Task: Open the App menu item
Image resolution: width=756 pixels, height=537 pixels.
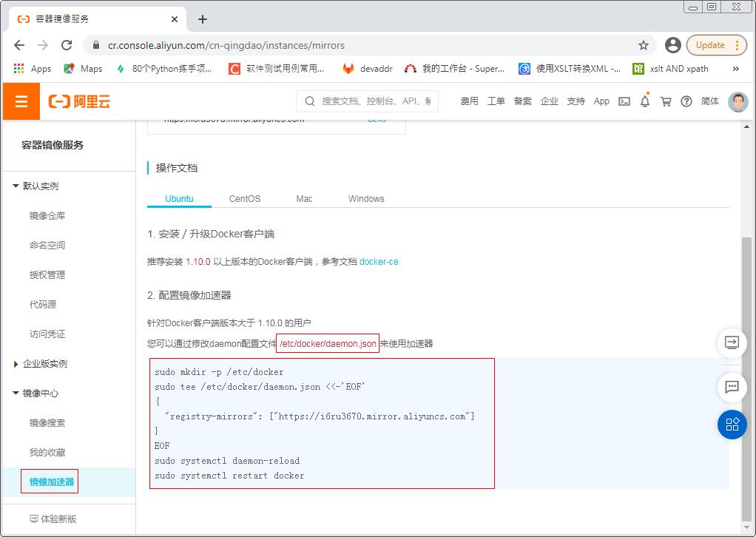Action: (x=601, y=101)
